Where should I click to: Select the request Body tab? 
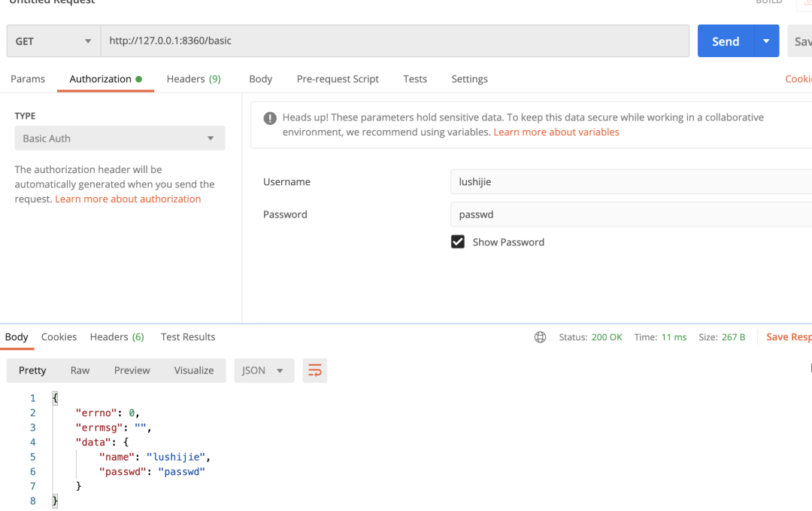point(260,79)
